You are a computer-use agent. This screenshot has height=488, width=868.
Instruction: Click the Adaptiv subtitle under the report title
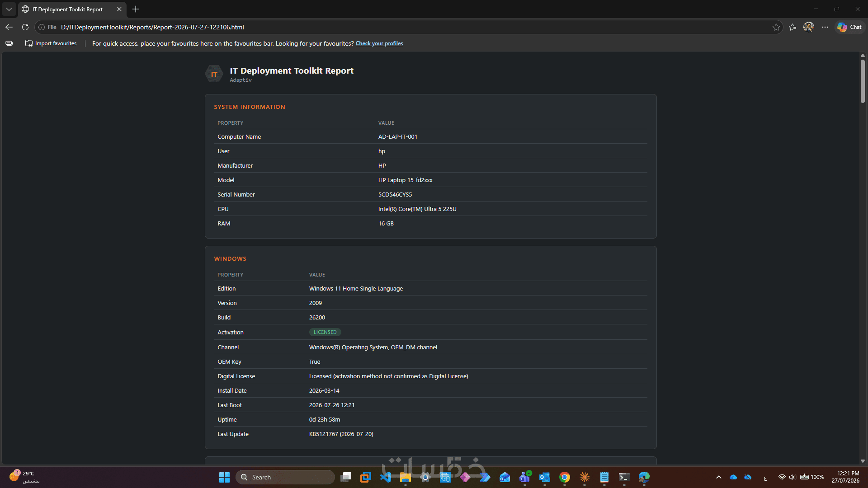(x=241, y=80)
